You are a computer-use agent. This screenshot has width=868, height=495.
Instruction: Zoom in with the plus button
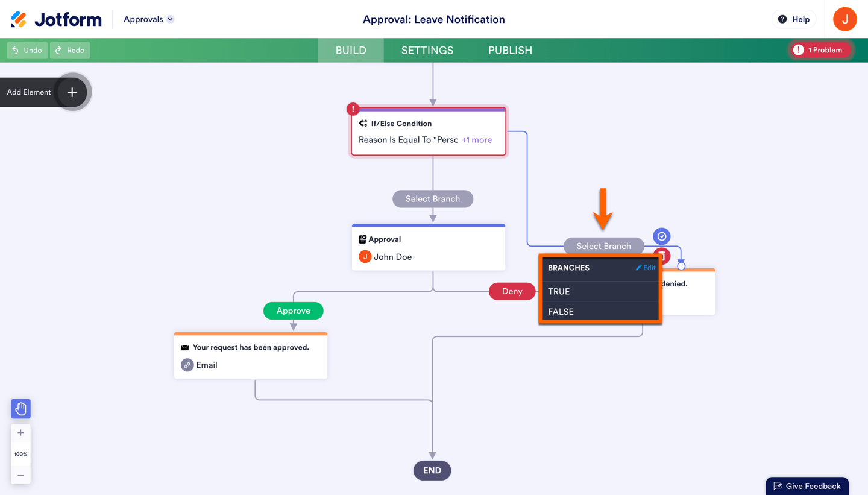[x=20, y=433]
